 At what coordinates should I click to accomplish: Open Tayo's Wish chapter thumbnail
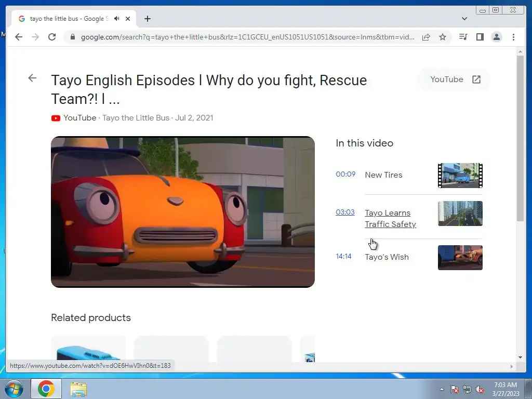point(460,258)
